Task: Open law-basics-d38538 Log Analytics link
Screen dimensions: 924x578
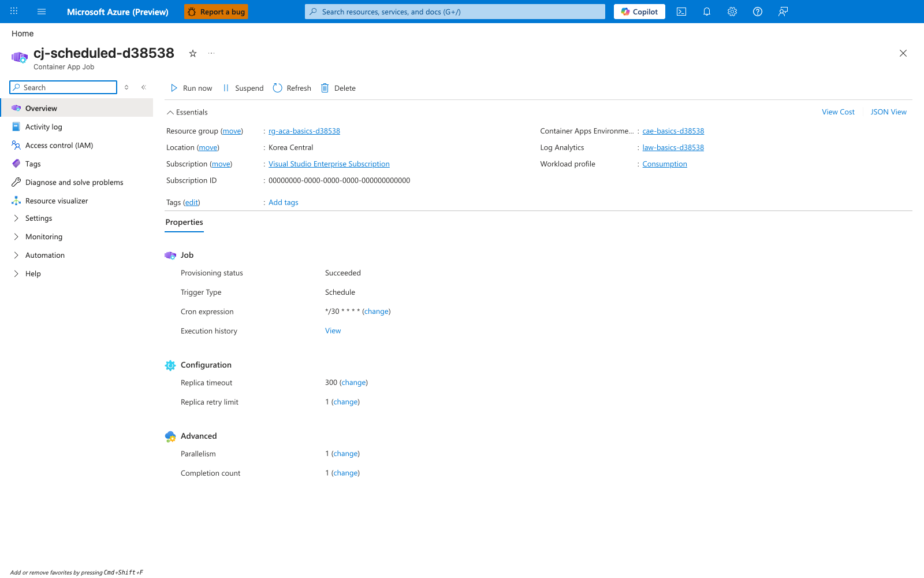Action: tap(673, 147)
